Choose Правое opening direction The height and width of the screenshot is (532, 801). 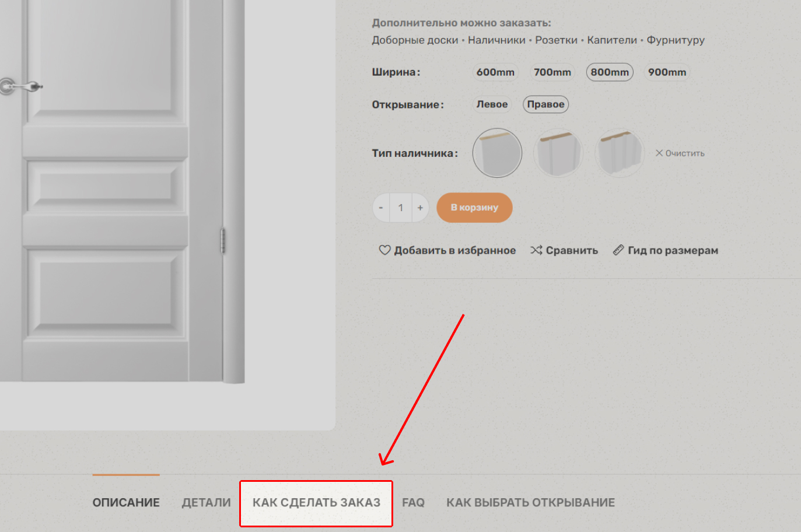pos(545,104)
